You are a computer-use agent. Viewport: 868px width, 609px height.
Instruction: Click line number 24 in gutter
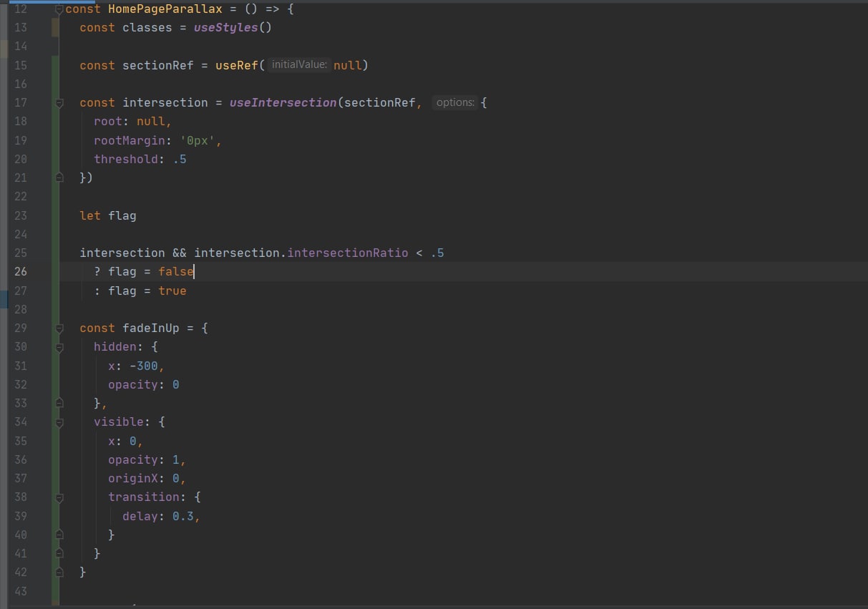click(20, 234)
